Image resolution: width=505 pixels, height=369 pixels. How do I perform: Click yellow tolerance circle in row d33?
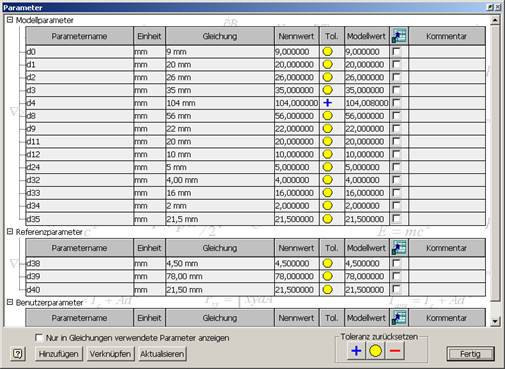328,193
